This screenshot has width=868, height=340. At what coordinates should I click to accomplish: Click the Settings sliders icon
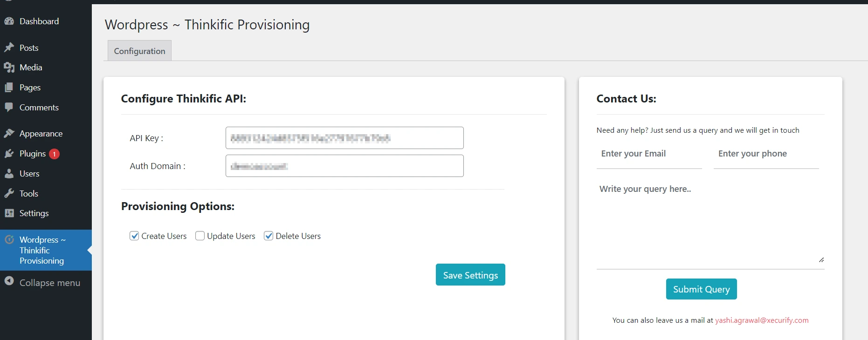(9, 213)
